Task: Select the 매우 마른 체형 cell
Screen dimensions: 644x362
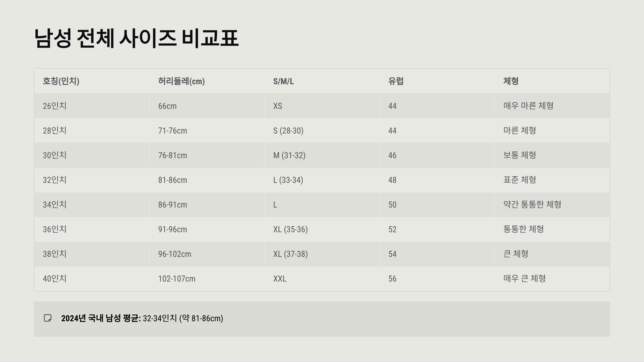Action: (x=528, y=106)
